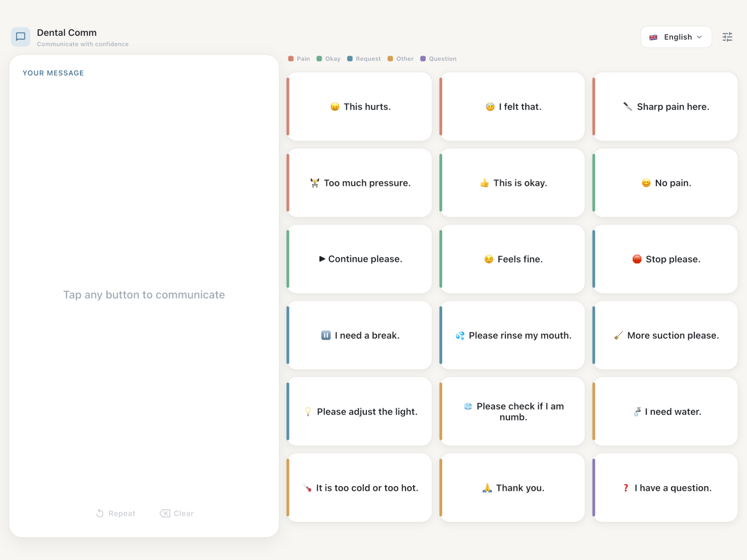Tap 'More suction please.' button
747x560 pixels.
[x=665, y=335]
